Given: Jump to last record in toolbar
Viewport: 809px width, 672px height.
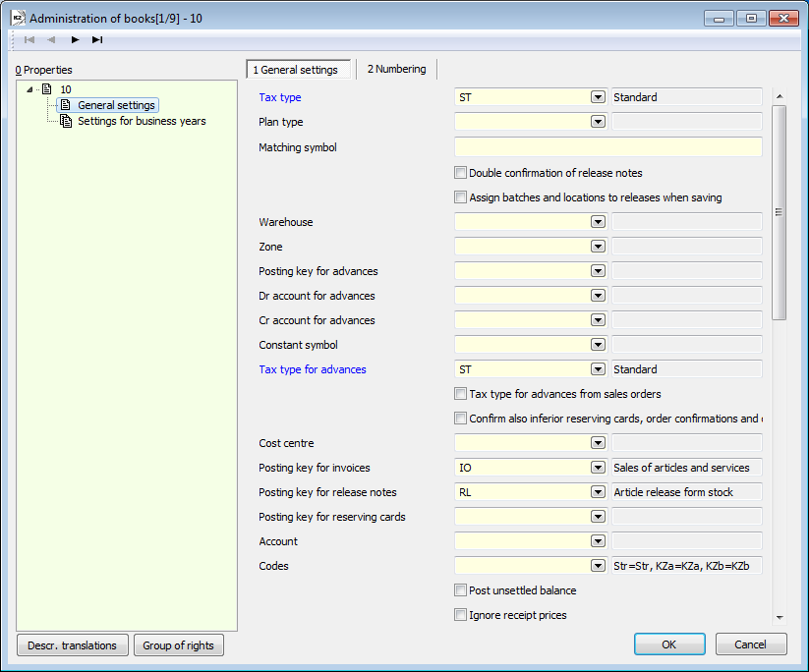Looking at the screenshot, I should (97, 40).
